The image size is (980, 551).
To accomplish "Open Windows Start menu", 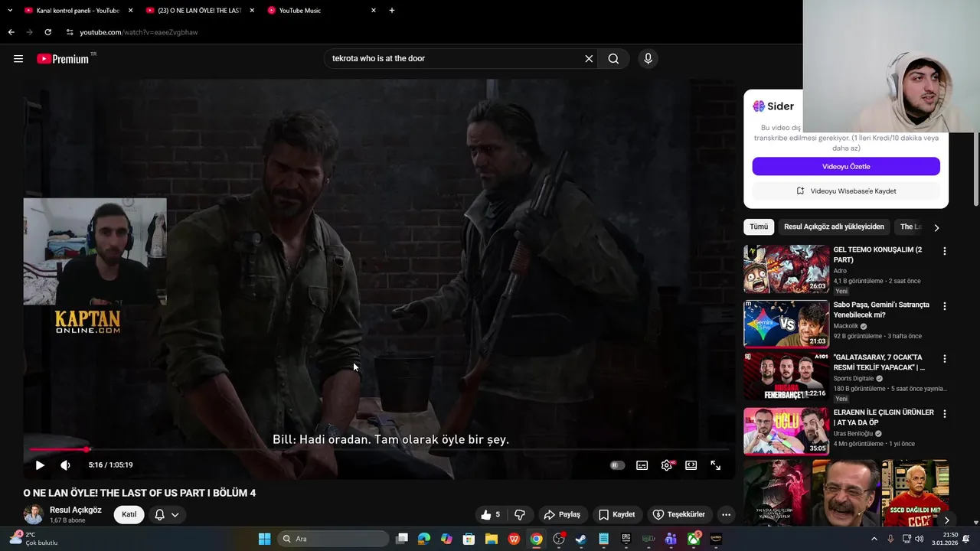I will (x=264, y=539).
